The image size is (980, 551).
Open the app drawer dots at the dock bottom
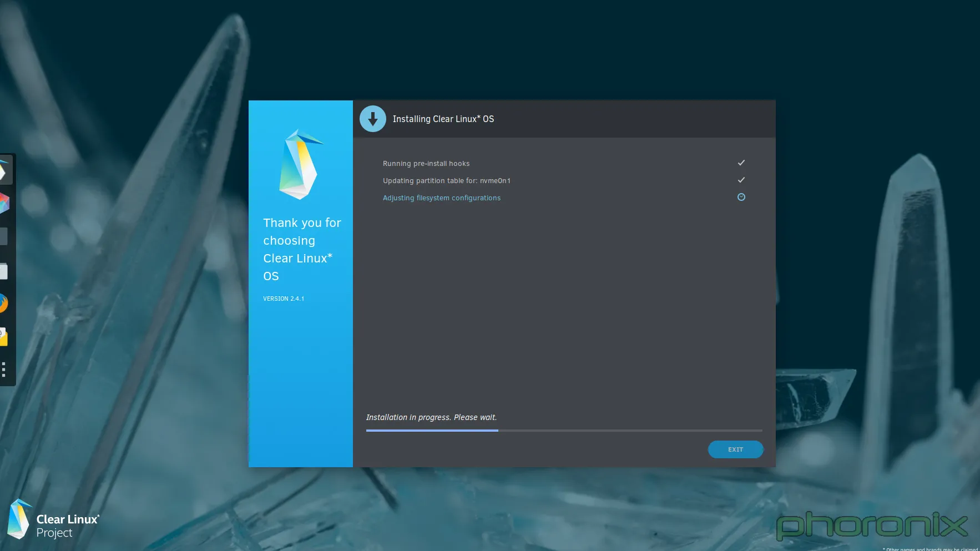click(x=4, y=369)
